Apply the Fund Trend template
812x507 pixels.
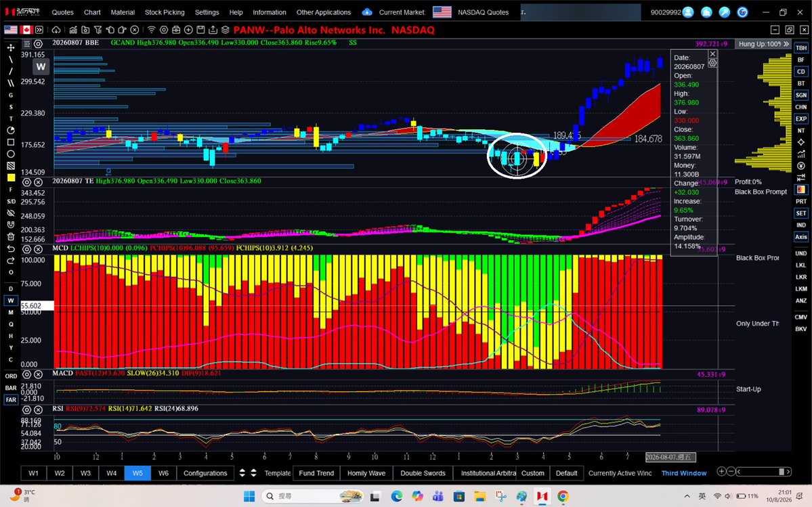(x=316, y=473)
